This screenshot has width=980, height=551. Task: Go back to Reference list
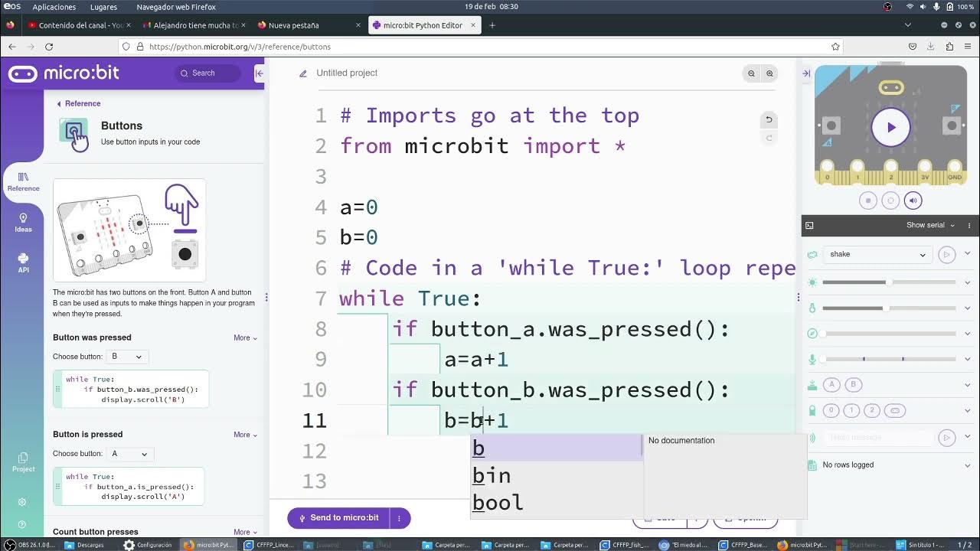(x=78, y=103)
